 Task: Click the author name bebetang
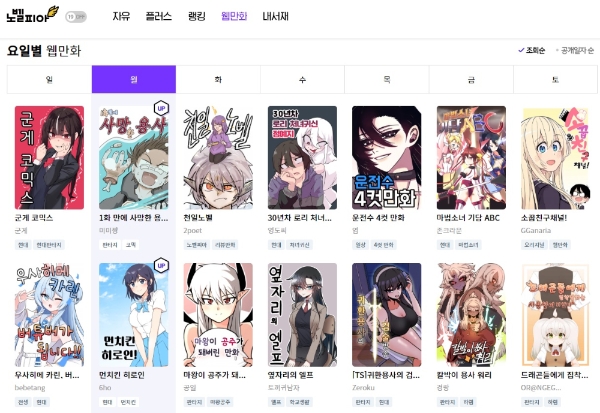tap(30, 388)
